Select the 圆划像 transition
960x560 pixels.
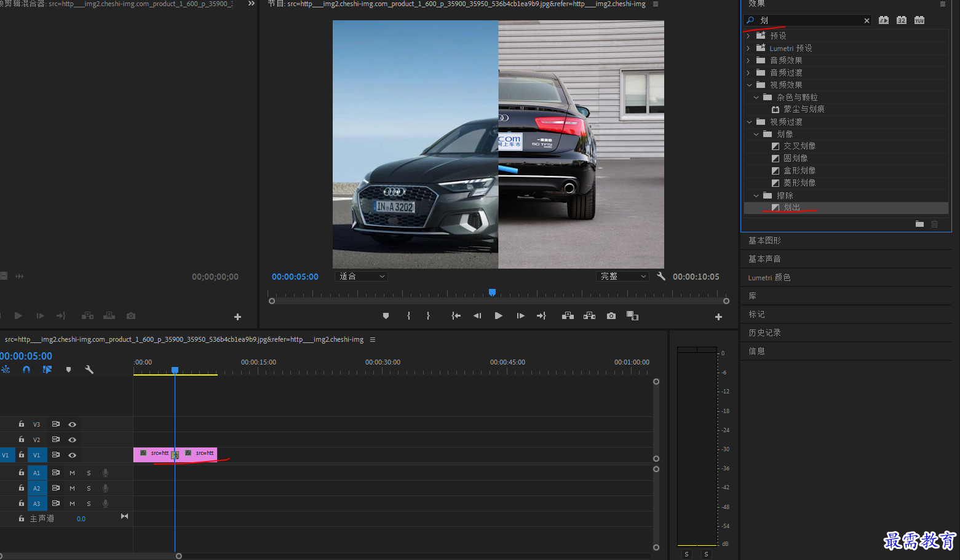click(795, 159)
